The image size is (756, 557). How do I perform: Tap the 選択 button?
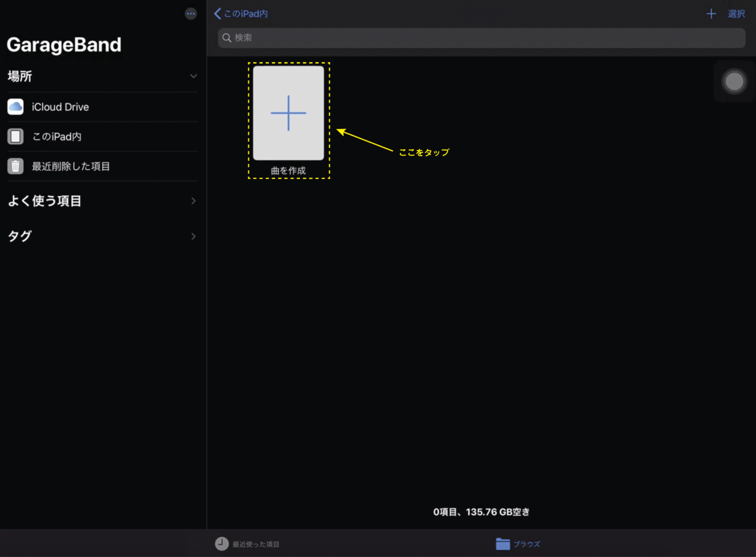click(736, 14)
